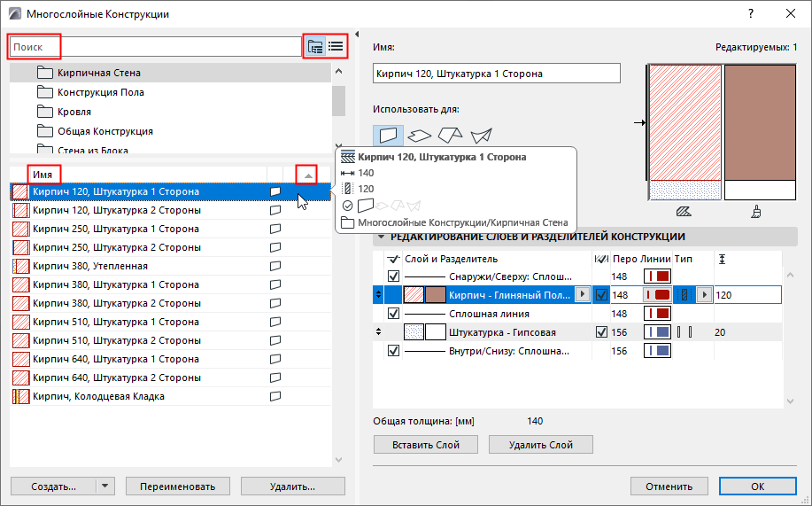Click the checkmark column header icon in layer table
The width and height of the screenshot is (812, 506).
(393, 259)
